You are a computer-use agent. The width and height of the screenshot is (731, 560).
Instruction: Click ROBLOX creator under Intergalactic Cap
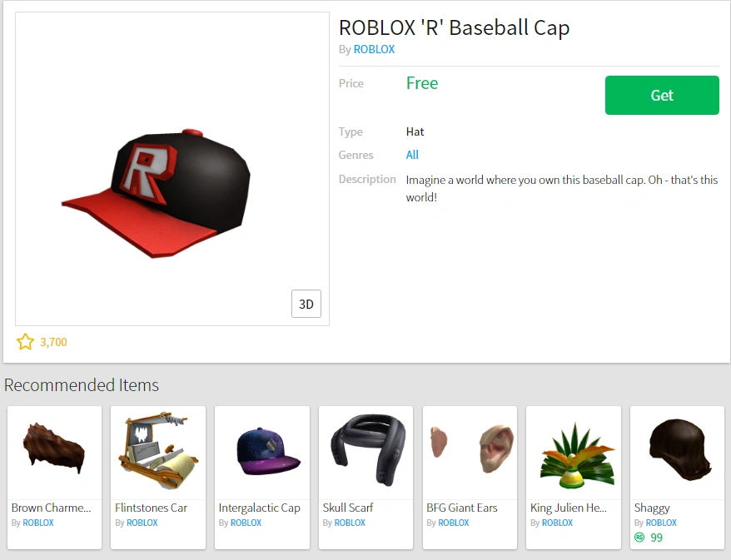[x=246, y=523]
